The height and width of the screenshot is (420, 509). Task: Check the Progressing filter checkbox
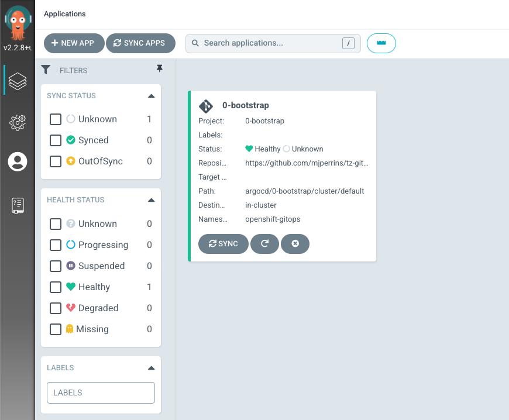point(56,245)
